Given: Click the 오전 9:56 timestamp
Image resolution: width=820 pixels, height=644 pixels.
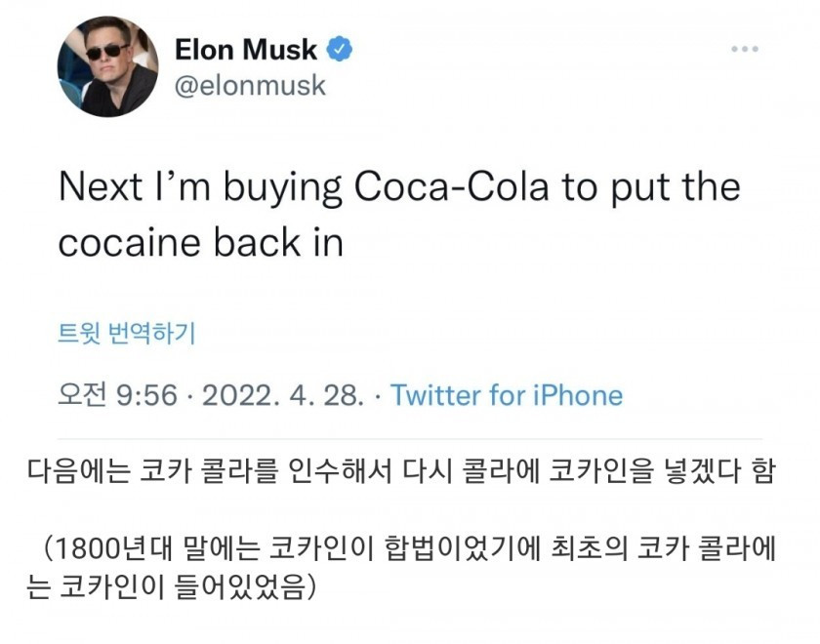Looking at the screenshot, I should tap(118, 395).
